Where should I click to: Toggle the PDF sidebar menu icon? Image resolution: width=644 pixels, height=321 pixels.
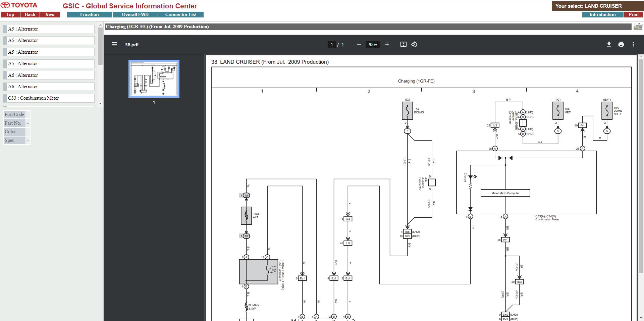pyautogui.click(x=114, y=44)
